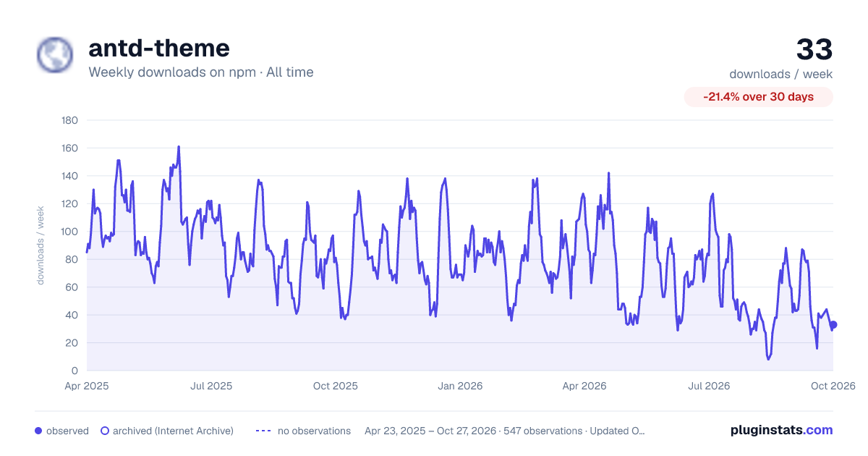Click the 0 y-axis value
Viewport: 868px width, 456px height.
[75, 371]
